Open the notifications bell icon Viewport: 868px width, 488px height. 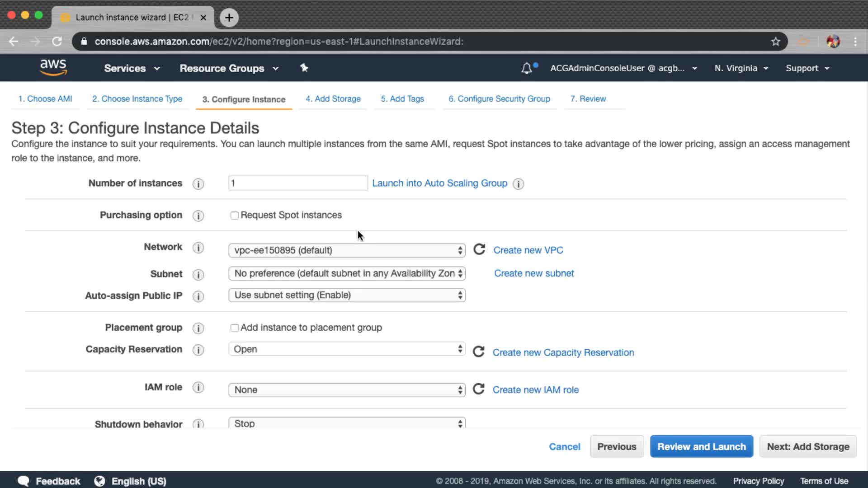pyautogui.click(x=527, y=68)
